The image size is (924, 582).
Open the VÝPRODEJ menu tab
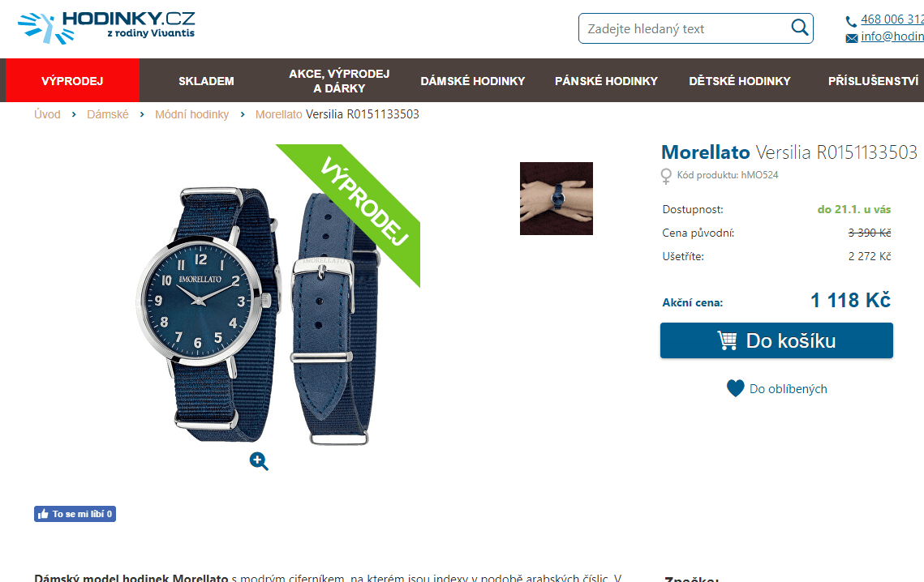pos(72,81)
